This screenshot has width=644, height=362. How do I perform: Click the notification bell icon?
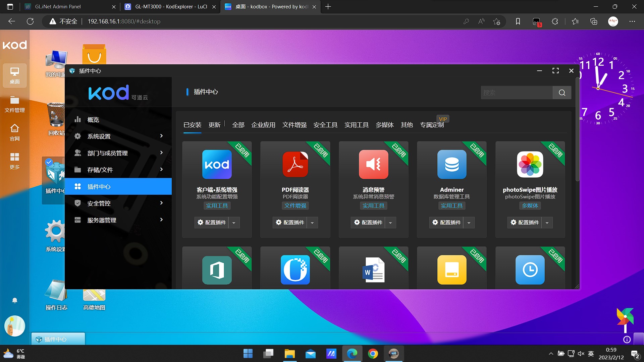point(15,300)
